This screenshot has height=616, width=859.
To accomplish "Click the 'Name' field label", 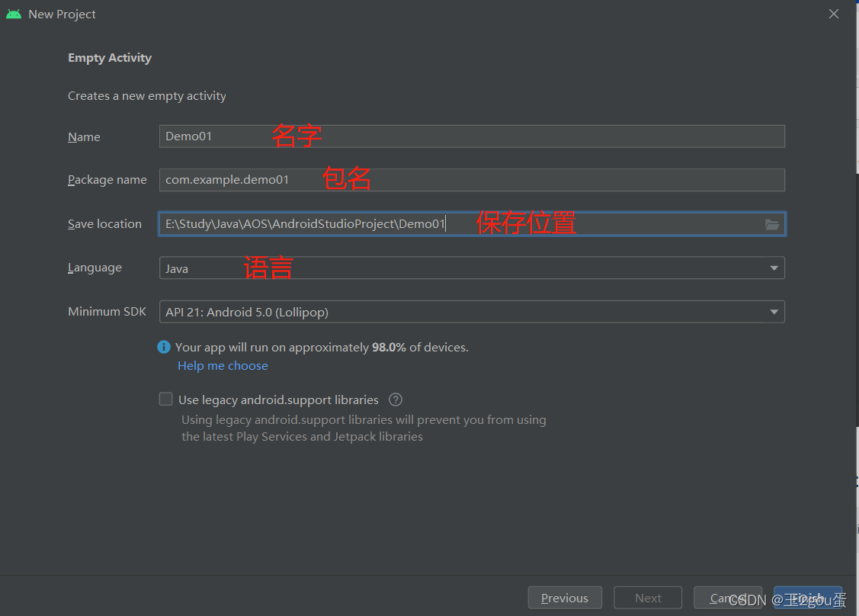I will click(x=84, y=137).
